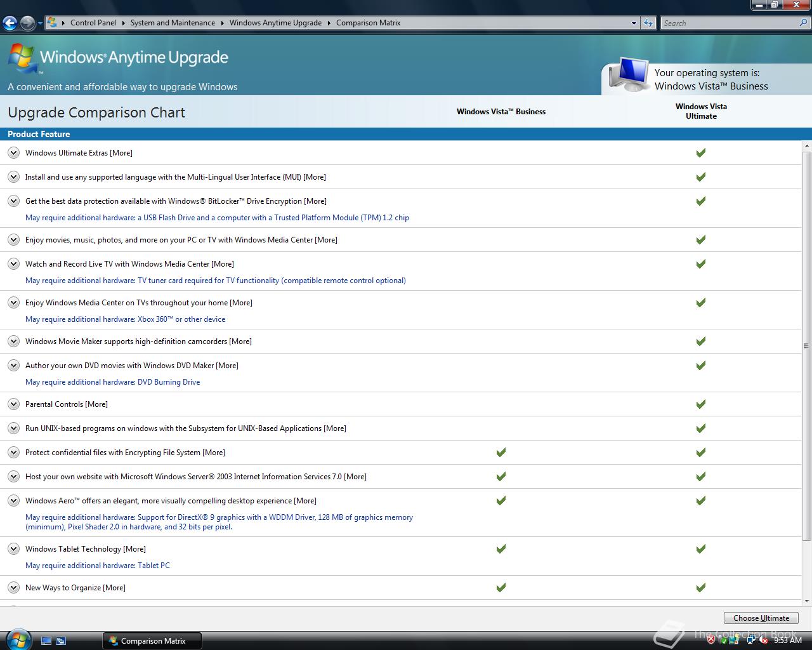
Task: Select the Comparison Matrix taskbar button
Action: [152, 641]
